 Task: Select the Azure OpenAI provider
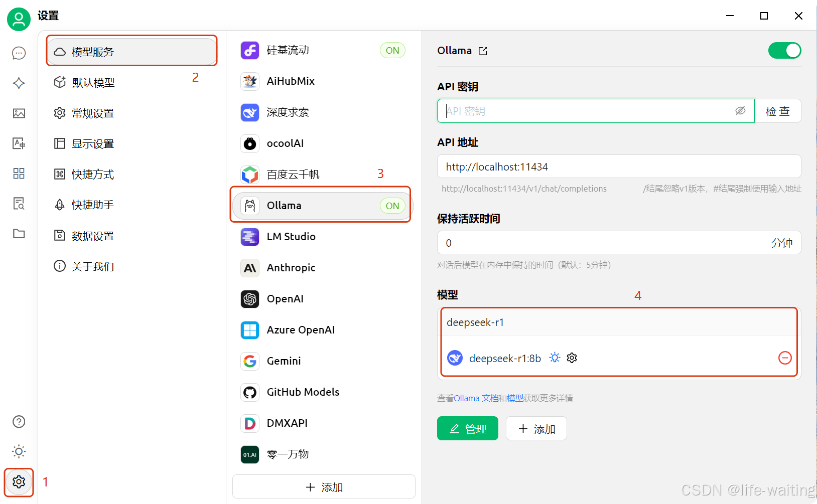coord(323,330)
